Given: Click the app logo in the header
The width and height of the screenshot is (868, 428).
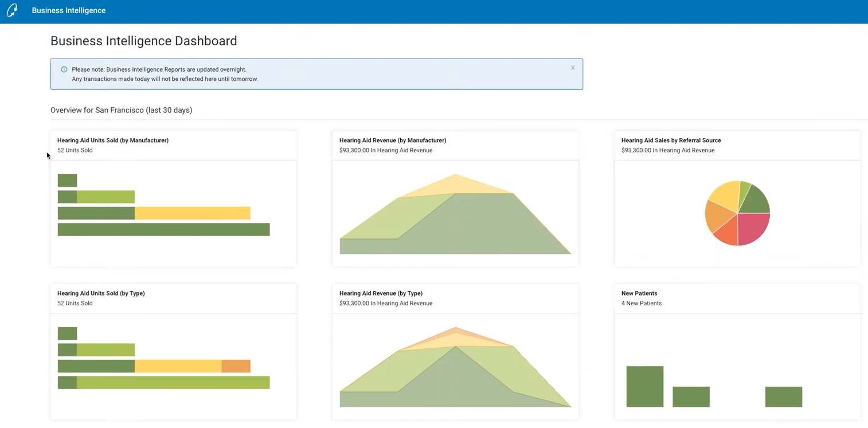Looking at the screenshot, I should (x=11, y=10).
